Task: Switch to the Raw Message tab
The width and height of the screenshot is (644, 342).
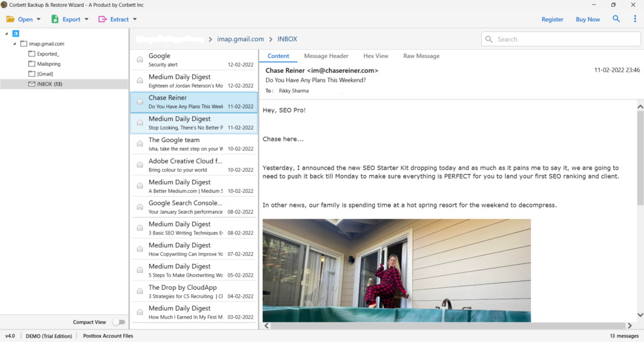Action: pyautogui.click(x=421, y=56)
